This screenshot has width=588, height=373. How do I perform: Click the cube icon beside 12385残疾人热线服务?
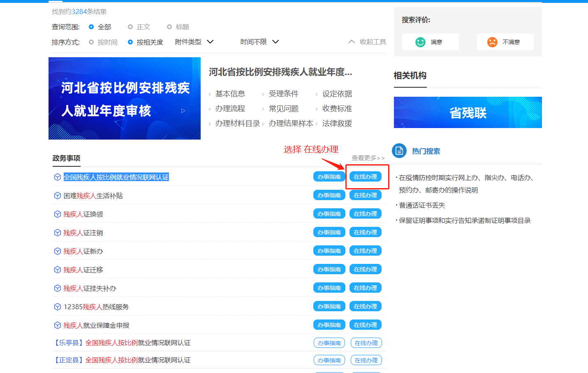(58, 307)
